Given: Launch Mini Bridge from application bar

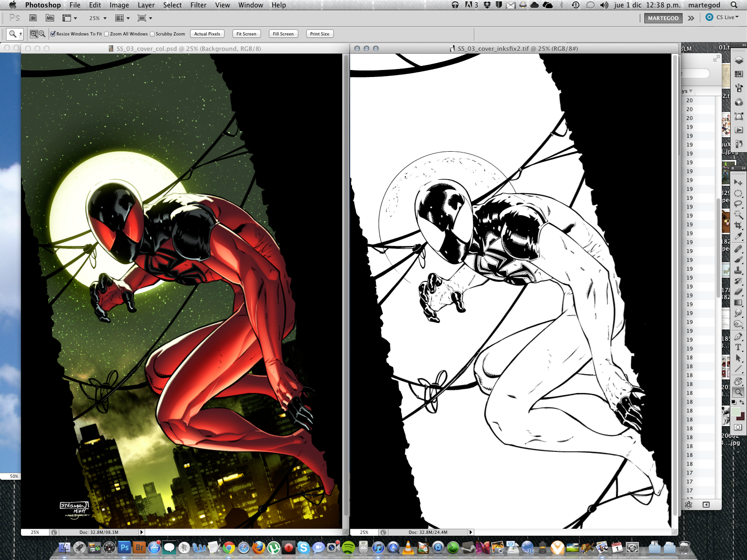Looking at the screenshot, I should [50, 18].
